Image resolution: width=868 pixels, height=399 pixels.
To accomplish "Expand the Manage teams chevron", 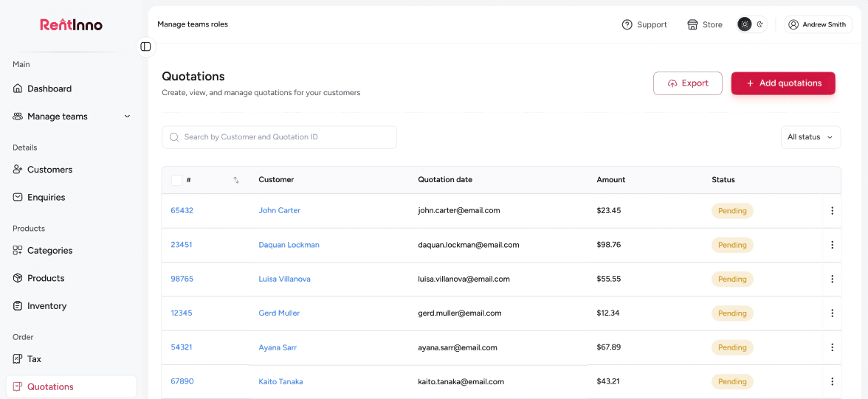I will click(127, 117).
